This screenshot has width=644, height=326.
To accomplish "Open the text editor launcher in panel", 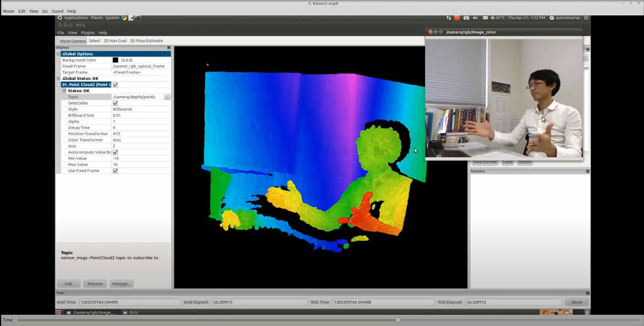I will 131,18.
